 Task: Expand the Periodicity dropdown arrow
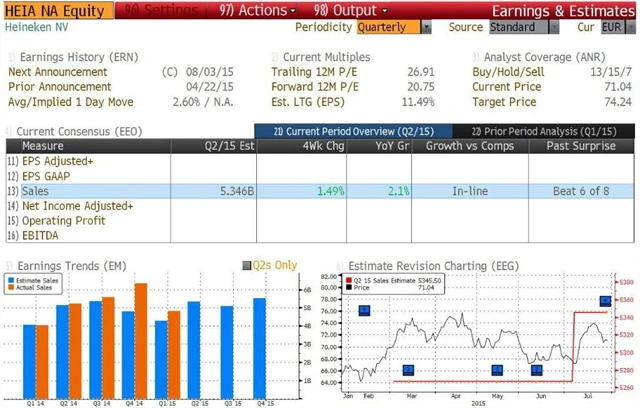pyautogui.click(x=426, y=27)
